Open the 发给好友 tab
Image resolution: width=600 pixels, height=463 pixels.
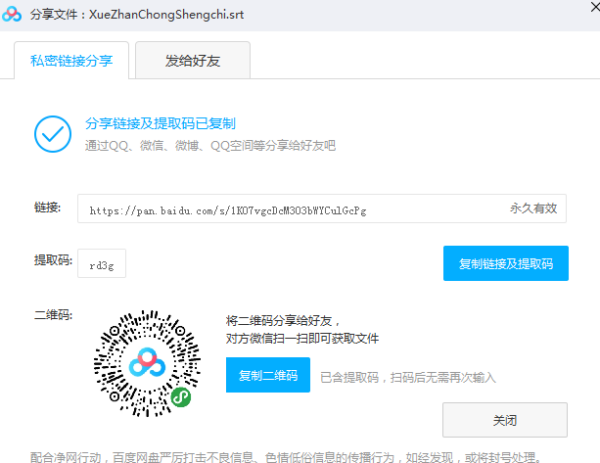[193, 60]
